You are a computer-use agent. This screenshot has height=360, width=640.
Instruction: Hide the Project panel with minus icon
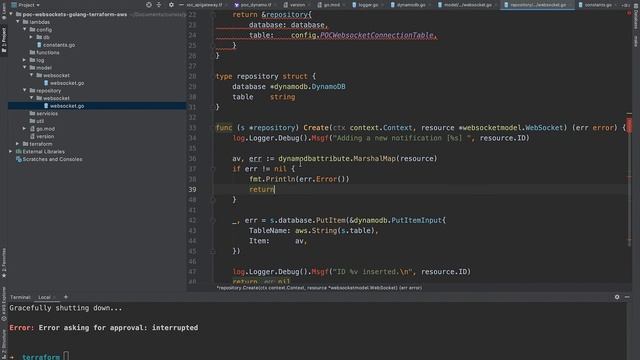pos(181,5)
